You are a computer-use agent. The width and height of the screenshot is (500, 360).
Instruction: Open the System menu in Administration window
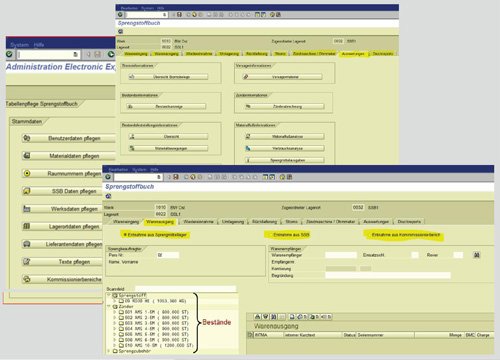pyautogui.click(x=19, y=45)
